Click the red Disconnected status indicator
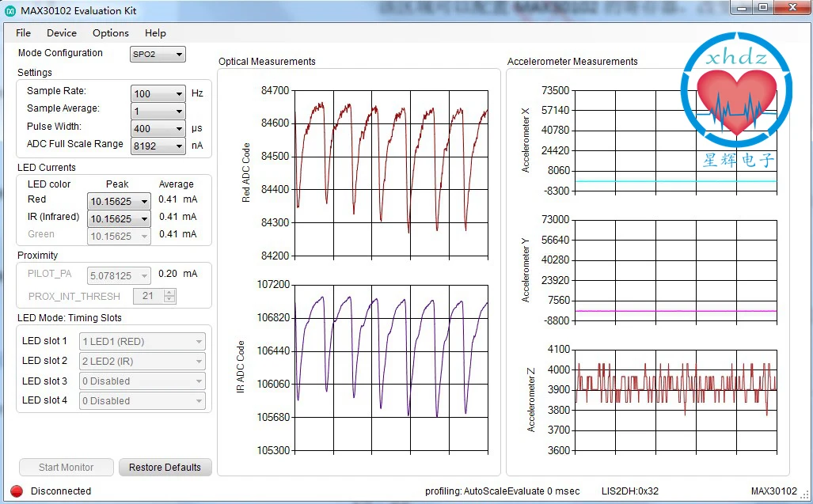This screenshot has height=504, width=813. pos(16,491)
